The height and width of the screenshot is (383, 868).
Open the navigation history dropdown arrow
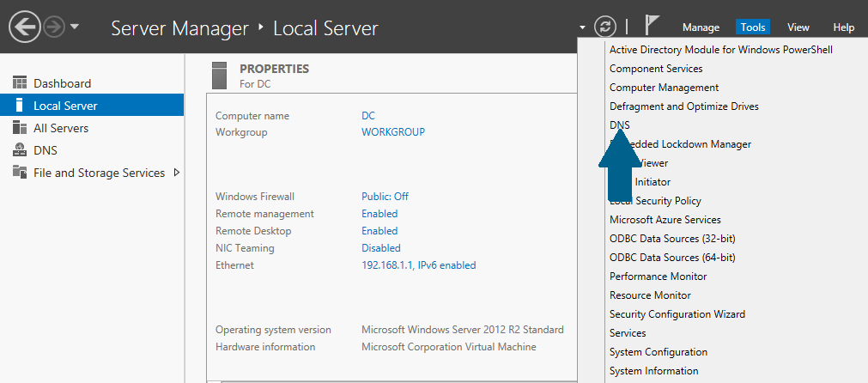coord(76,27)
